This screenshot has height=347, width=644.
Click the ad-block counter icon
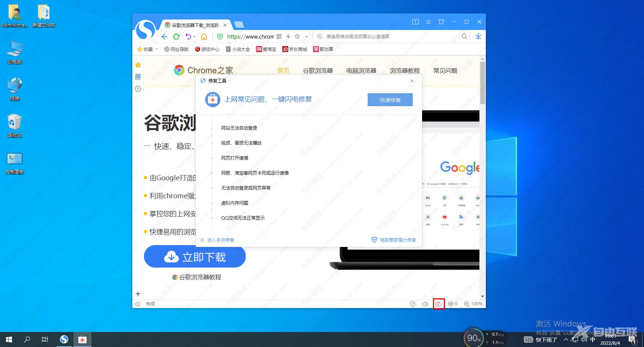[x=453, y=304]
